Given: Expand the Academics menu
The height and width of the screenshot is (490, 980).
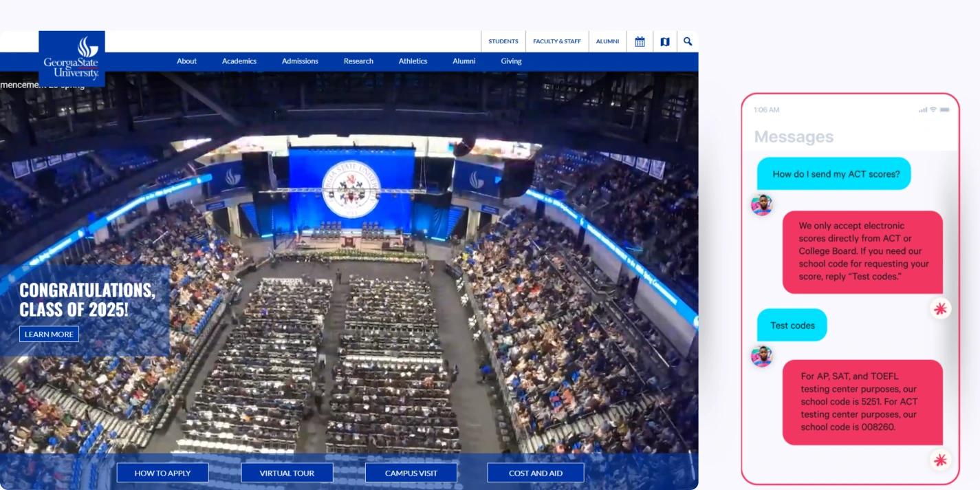Looking at the screenshot, I should pos(239,61).
